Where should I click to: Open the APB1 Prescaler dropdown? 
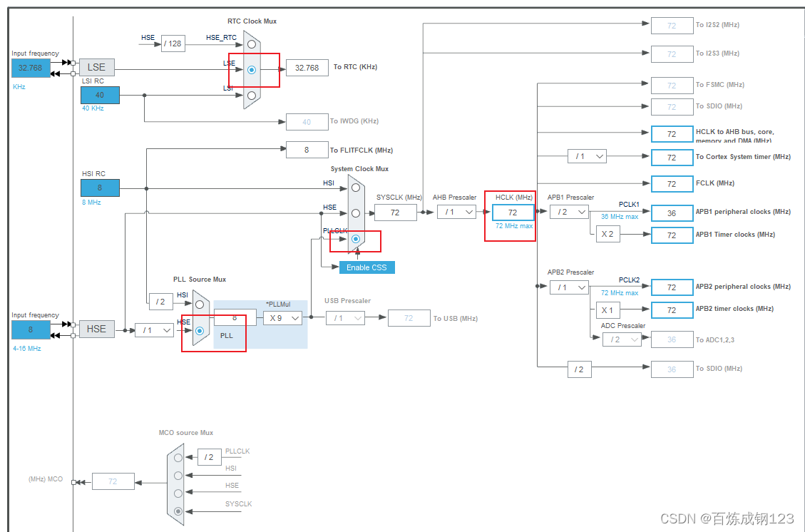[x=568, y=212]
